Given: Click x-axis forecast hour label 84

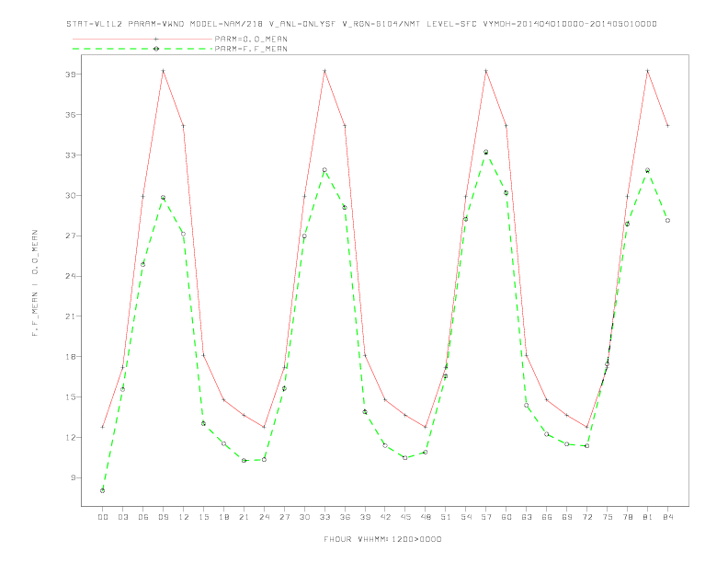Looking at the screenshot, I should click(667, 517).
